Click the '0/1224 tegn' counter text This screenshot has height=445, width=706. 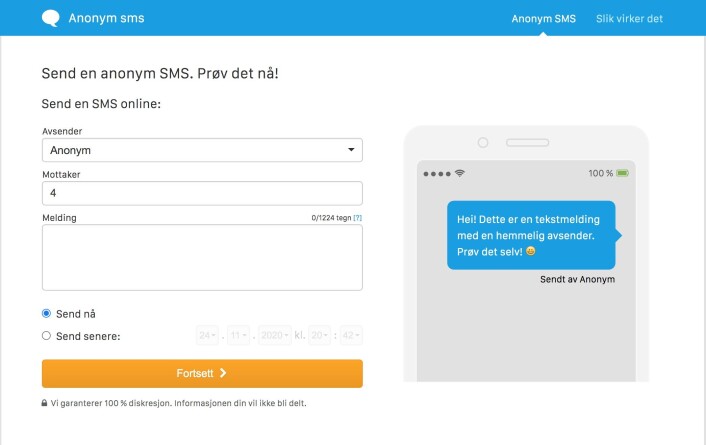[331, 218]
